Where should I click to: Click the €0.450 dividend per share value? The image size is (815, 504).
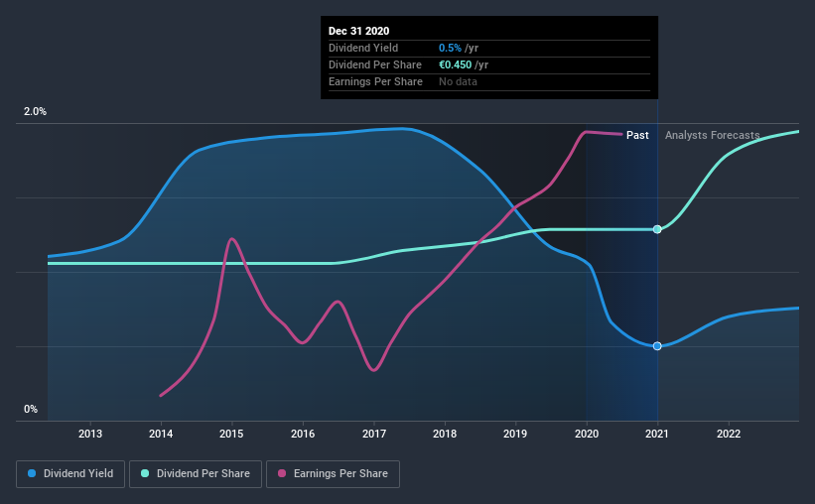456,64
